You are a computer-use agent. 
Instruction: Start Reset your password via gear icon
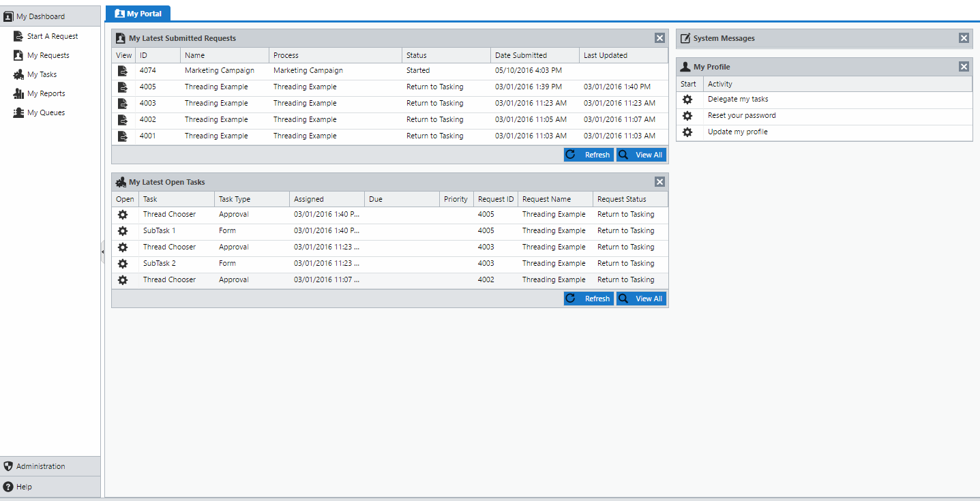click(x=687, y=116)
